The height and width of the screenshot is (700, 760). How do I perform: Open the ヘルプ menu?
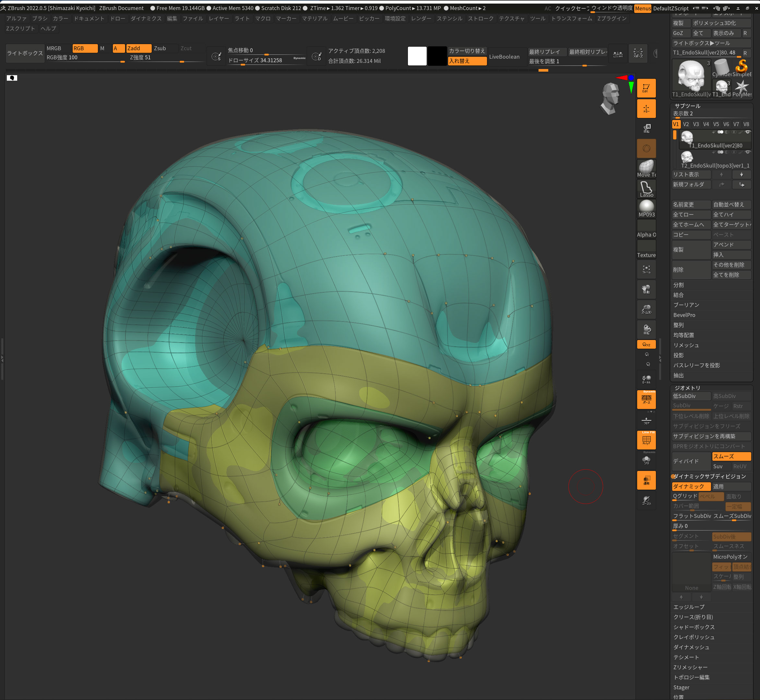tap(48, 29)
